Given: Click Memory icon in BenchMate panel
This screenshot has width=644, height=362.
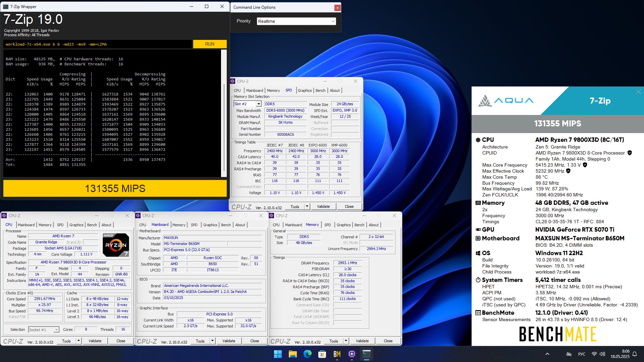Looking at the screenshot, I should pyautogui.click(x=478, y=203).
